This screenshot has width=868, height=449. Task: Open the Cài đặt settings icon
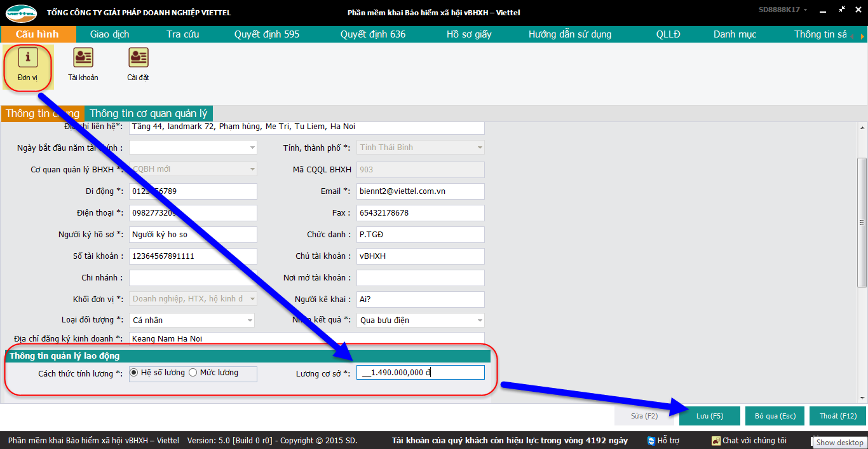(x=138, y=65)
